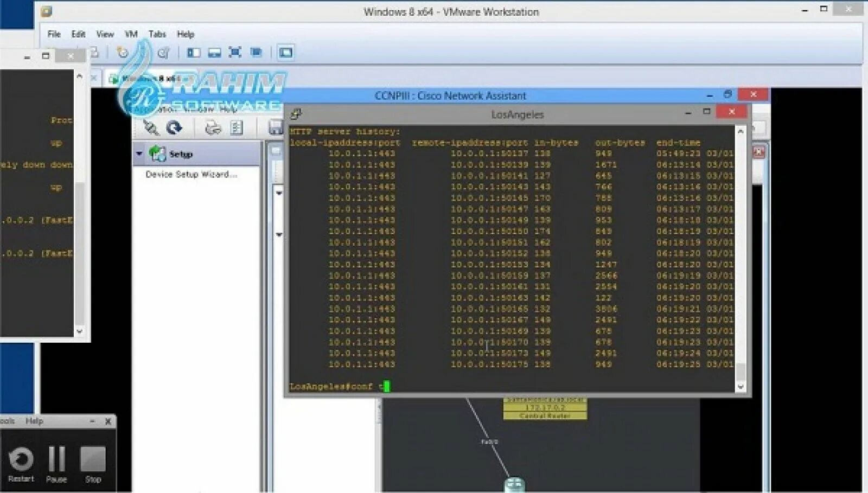Open the VMware File menu
The image size is (868, 493).
(54, 34)
